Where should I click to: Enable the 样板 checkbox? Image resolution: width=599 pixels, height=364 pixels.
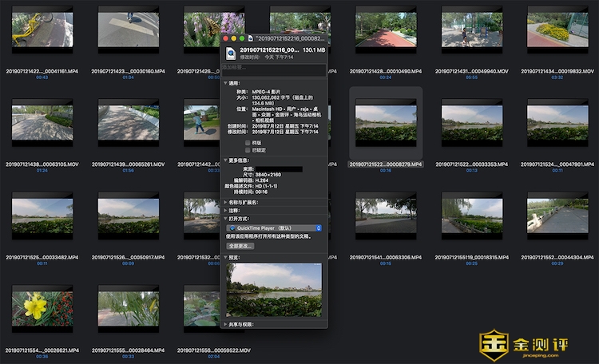tap(248, 142)
